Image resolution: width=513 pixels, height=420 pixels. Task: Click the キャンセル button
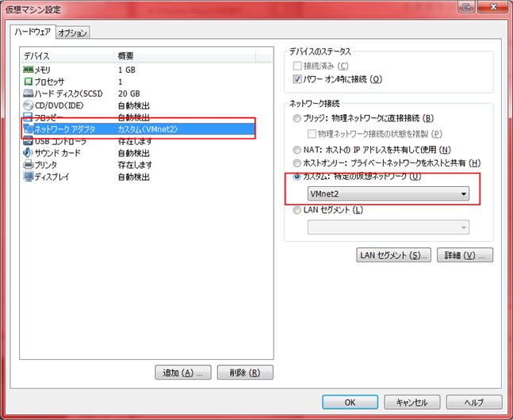pyautogui.click(x=412, y=402)
